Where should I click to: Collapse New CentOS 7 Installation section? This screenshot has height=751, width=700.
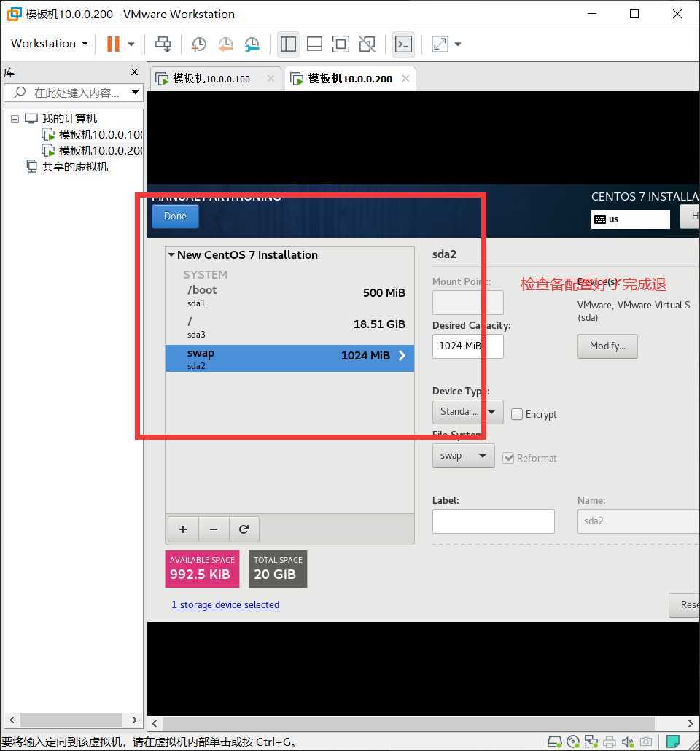[171, 254]
